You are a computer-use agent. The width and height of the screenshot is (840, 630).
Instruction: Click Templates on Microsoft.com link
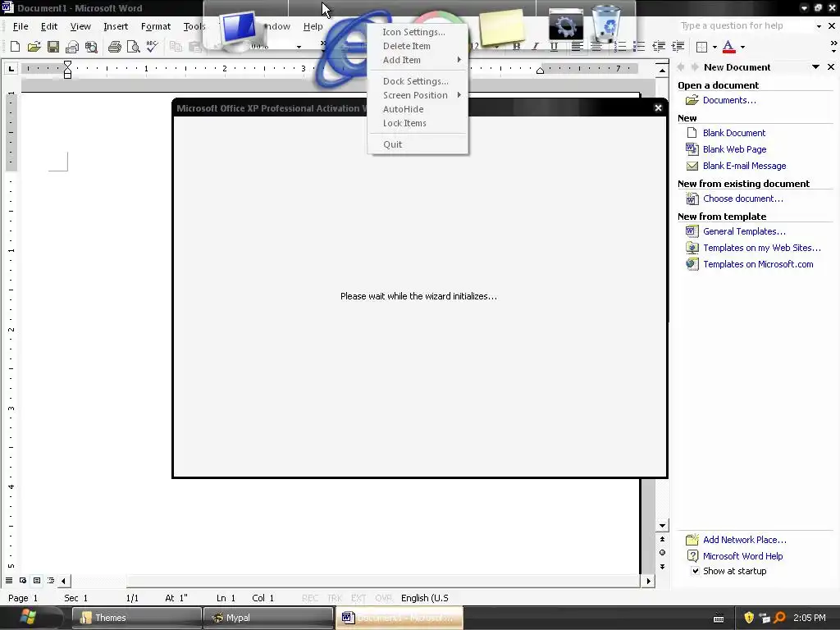click(758, 264)
